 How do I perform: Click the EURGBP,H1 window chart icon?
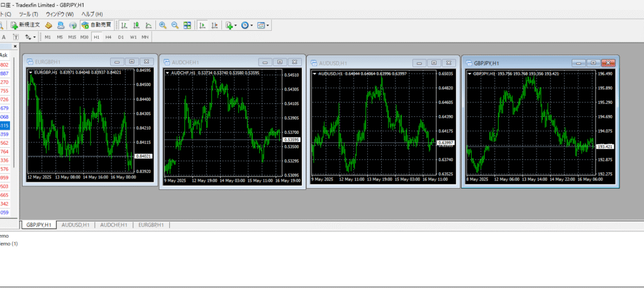point(30,62)
